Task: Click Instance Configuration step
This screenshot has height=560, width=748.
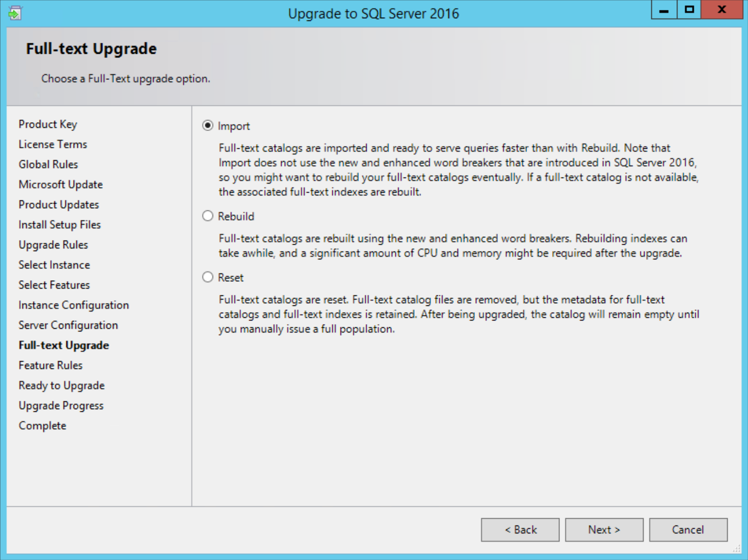Action: (74, 305)
